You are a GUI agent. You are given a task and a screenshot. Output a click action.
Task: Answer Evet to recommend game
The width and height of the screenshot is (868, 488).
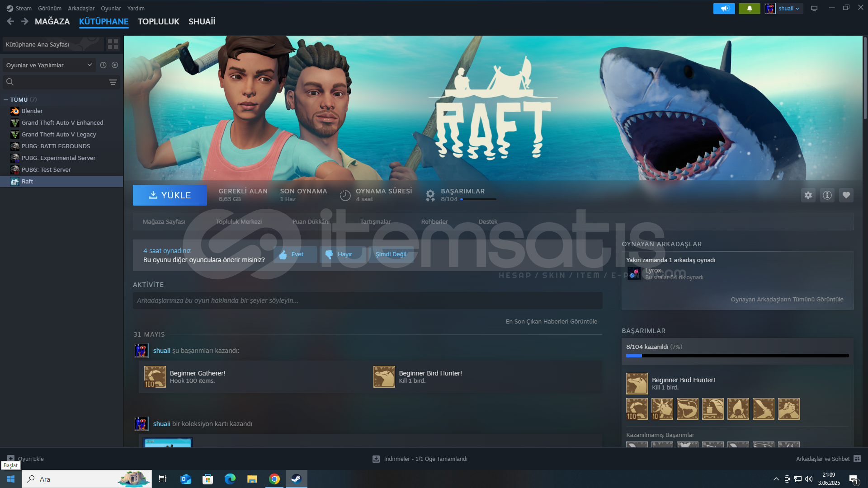click(295, 254)
